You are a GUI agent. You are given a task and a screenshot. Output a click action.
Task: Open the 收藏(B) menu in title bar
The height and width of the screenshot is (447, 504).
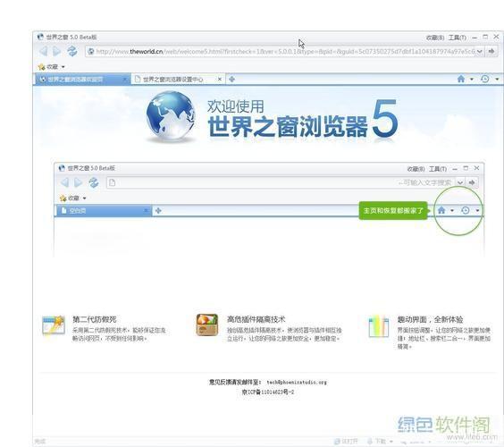[x=435, y=38]
